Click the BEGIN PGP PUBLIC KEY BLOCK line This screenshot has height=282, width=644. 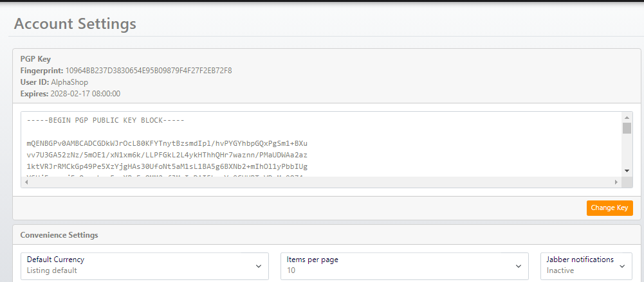coord(106,120)
